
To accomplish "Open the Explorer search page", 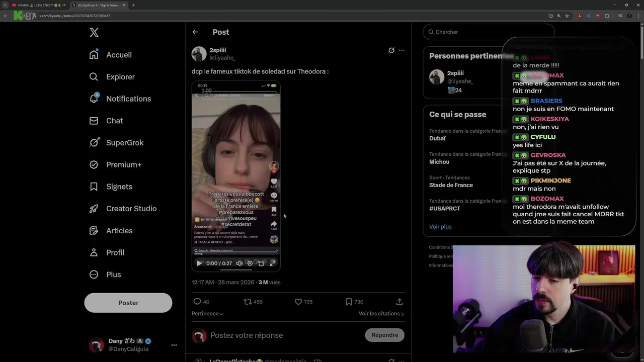I will pos(112,77).
